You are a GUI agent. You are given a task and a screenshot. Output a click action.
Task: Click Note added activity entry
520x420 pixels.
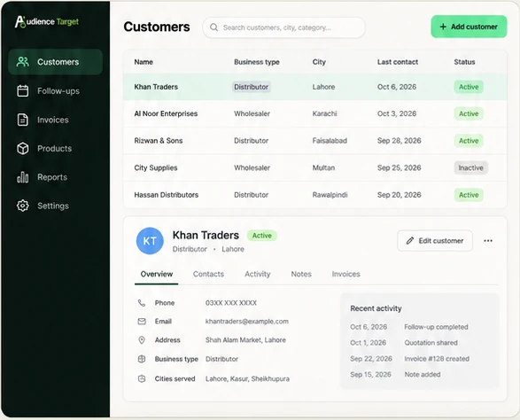[423, 375]
